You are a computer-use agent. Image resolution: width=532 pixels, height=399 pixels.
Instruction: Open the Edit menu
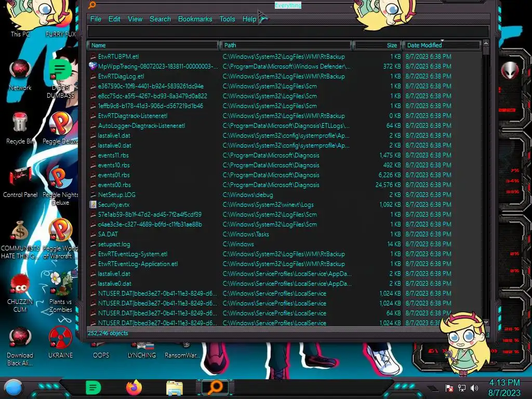pyautogui.click(x=114, y=19)
